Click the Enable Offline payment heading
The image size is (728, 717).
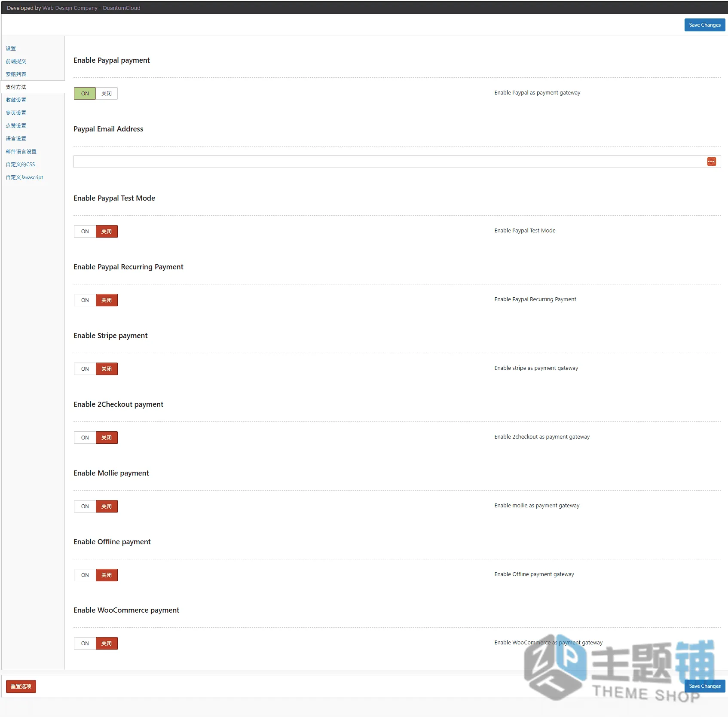tap(112, 542)
